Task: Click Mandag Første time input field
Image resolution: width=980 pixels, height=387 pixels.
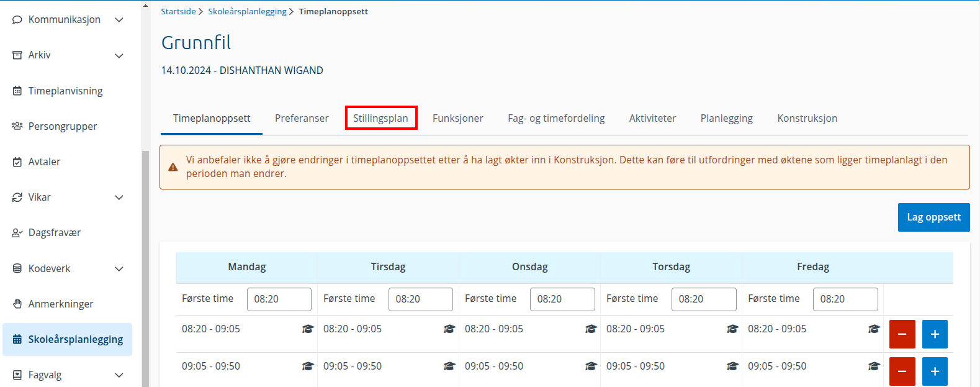Action: [x=279, y=299]
